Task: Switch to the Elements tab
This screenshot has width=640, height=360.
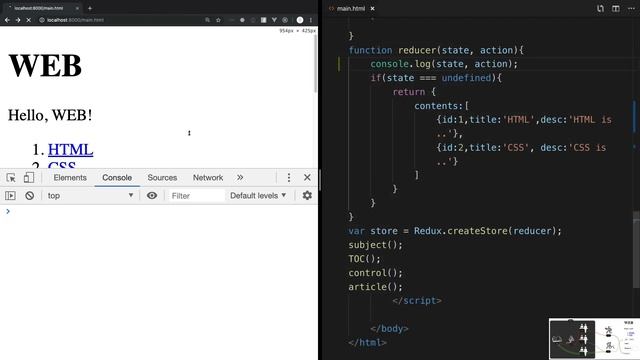Action: click(x=70, y=178)
